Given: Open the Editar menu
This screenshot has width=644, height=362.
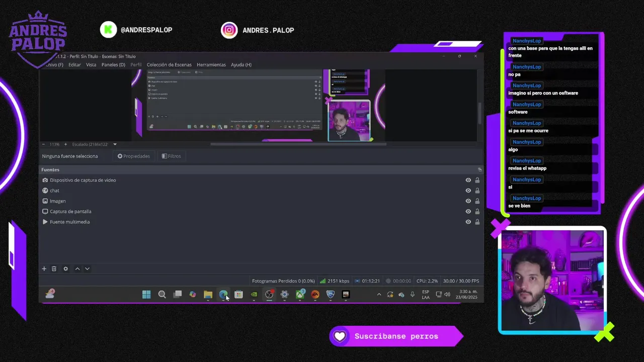Looking at the screenshot, I should [74, 65].
